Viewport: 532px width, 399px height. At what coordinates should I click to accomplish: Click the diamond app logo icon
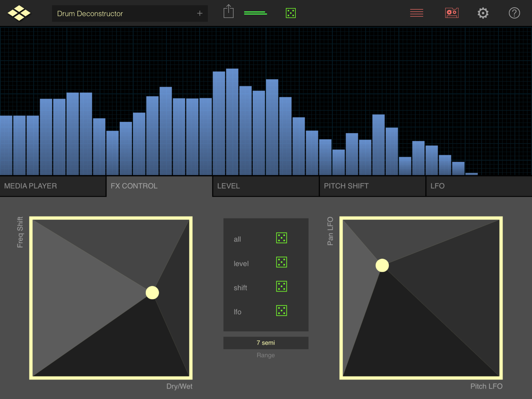pos(19,13)
